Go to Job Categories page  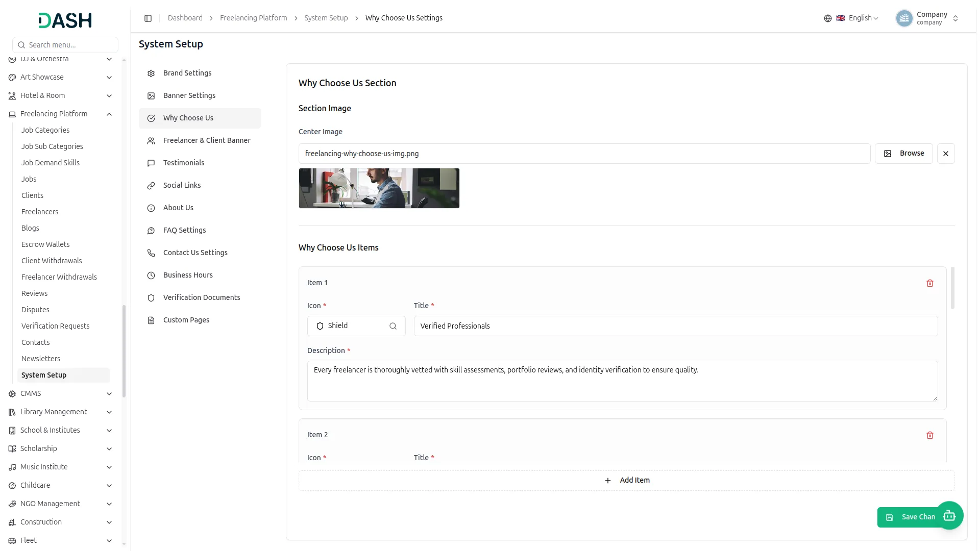click(45, 131)
